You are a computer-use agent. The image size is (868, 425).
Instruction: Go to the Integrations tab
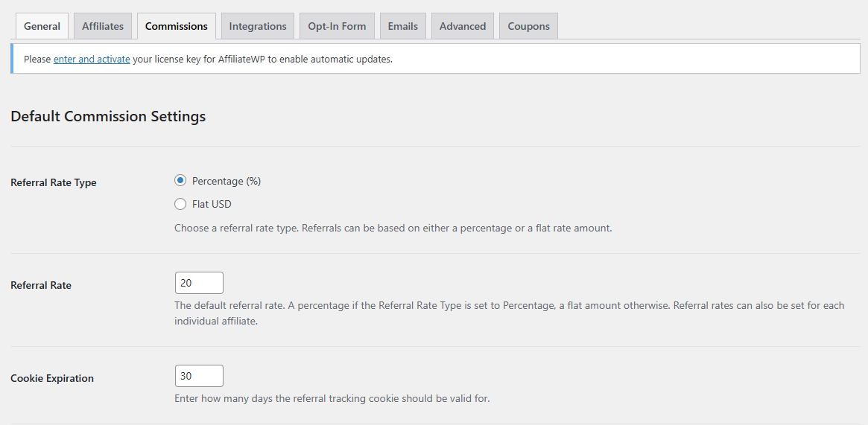258,26
